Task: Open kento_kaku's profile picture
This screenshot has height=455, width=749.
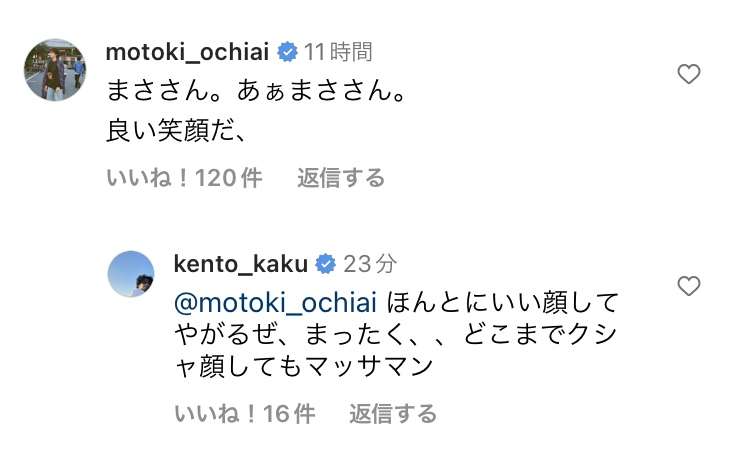Action: (131, 275)
